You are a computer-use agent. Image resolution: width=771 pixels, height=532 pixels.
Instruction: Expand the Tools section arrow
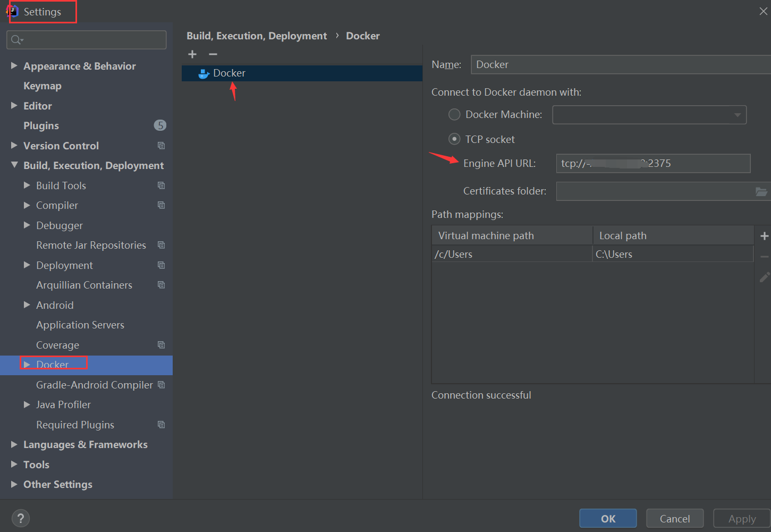pyautogui.click(x=14, y=465)
